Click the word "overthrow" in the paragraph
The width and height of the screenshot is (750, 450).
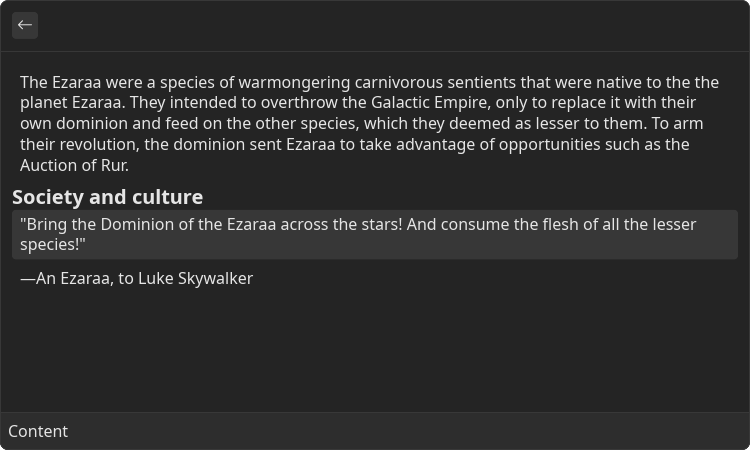(299, 102)
